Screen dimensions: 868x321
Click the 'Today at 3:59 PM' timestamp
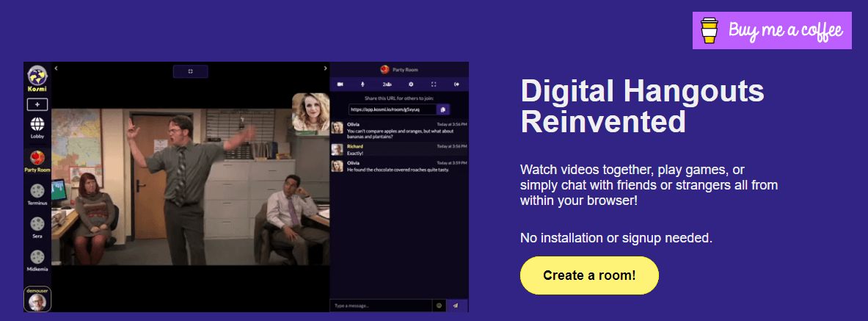(x=451, y=163)
